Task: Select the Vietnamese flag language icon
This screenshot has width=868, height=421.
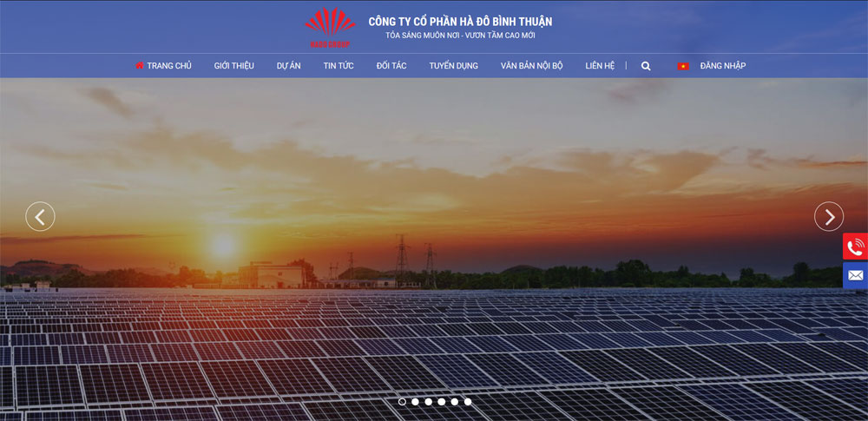Action: point(683,66)
